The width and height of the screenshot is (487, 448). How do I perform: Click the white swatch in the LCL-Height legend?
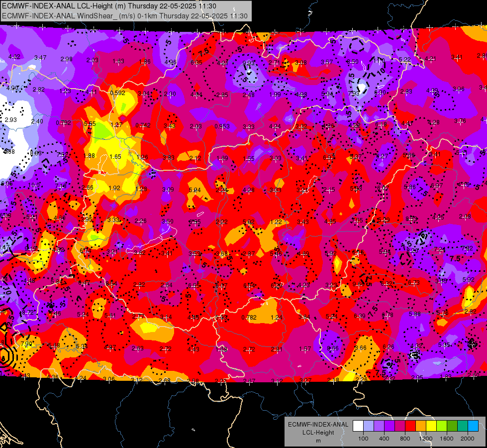pos(358,426)
